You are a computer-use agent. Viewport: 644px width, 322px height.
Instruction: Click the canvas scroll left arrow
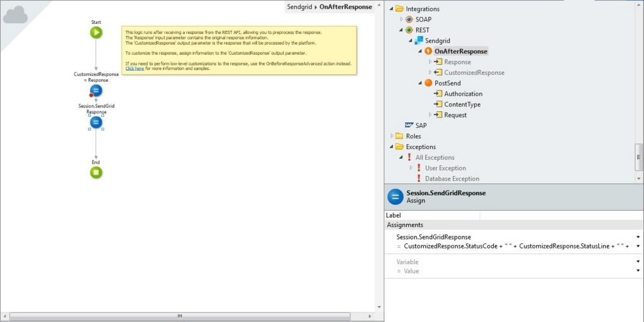click(x=4, y=317)
